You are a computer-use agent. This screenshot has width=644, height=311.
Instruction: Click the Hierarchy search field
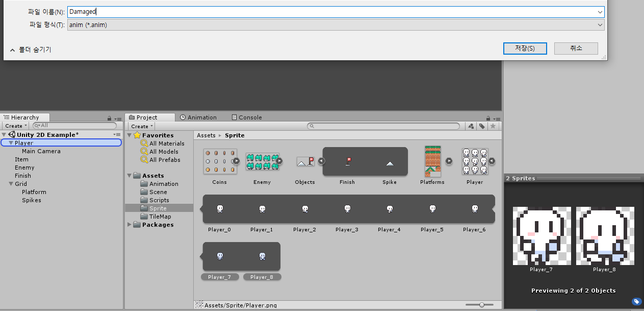[74, 126]
